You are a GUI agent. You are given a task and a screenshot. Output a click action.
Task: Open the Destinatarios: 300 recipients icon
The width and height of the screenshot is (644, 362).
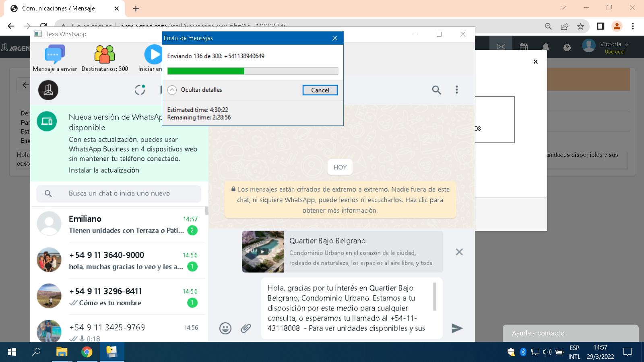pos(105,59)
